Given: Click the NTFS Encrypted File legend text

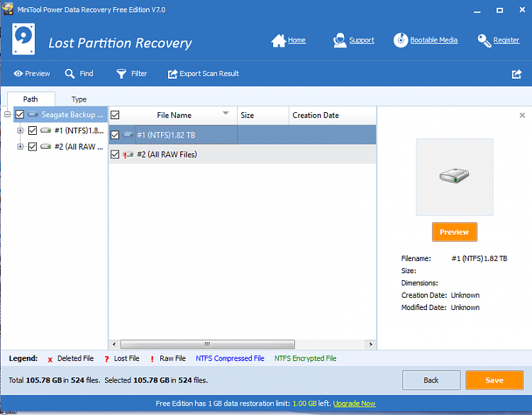Looking at the screenshot, I should tap(305, 358).
